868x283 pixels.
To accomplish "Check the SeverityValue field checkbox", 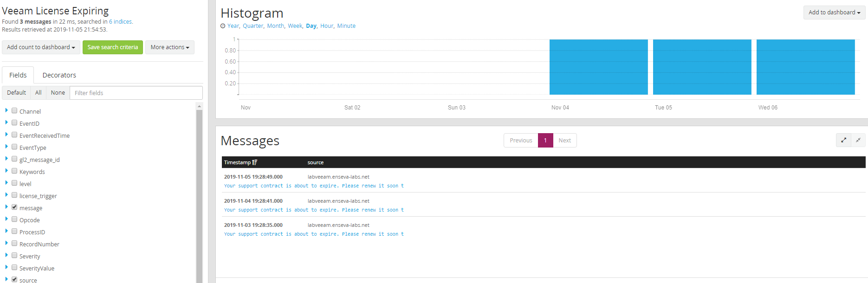I will pos(14,267).
